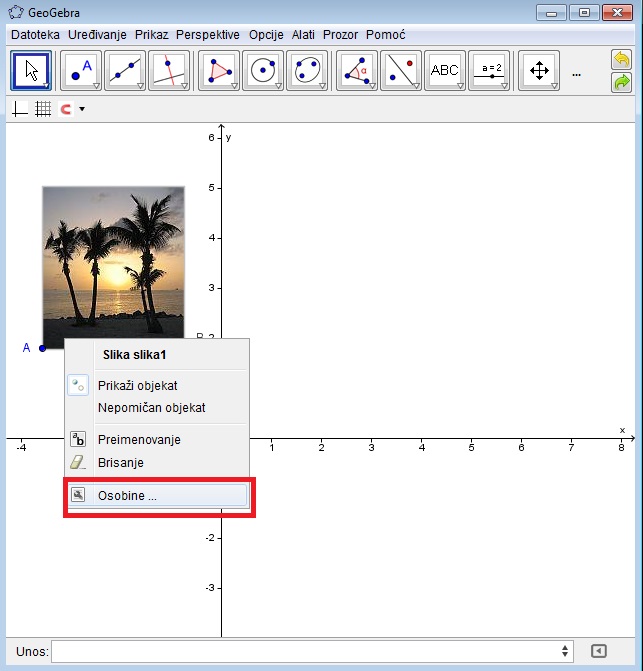Toggle the grid display icon
This screenshot has height=671, width=643.
pos(43,109)
